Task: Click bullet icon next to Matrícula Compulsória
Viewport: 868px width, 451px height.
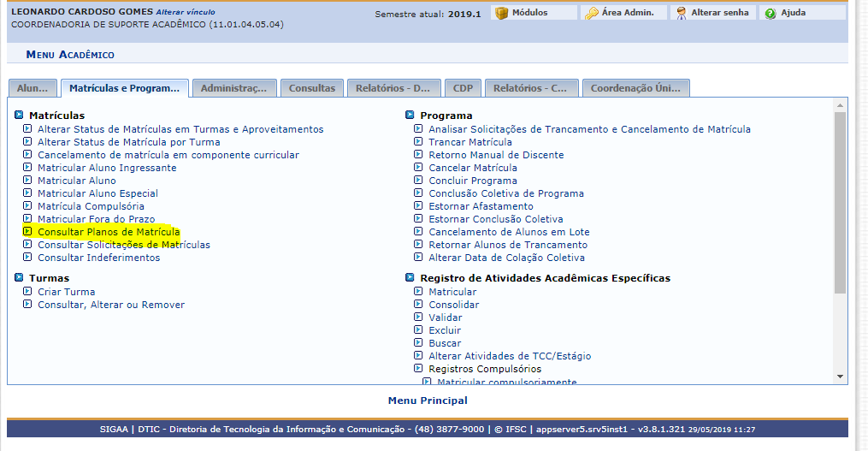Action: (x=27, y=205)
